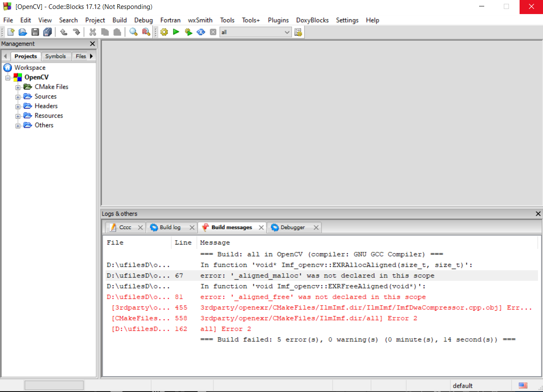Click the Paste toolbar icon
543x392 pixels.
point(117,32)
